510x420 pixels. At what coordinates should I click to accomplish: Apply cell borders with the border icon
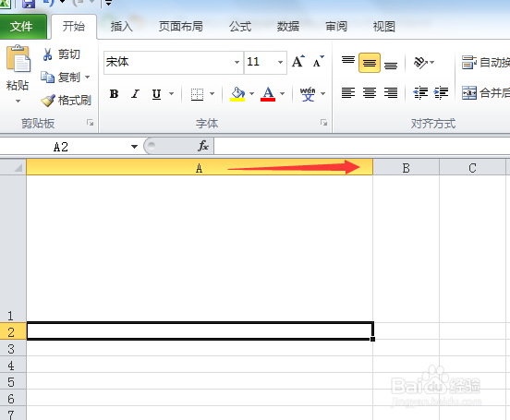[x=197, y=94]
